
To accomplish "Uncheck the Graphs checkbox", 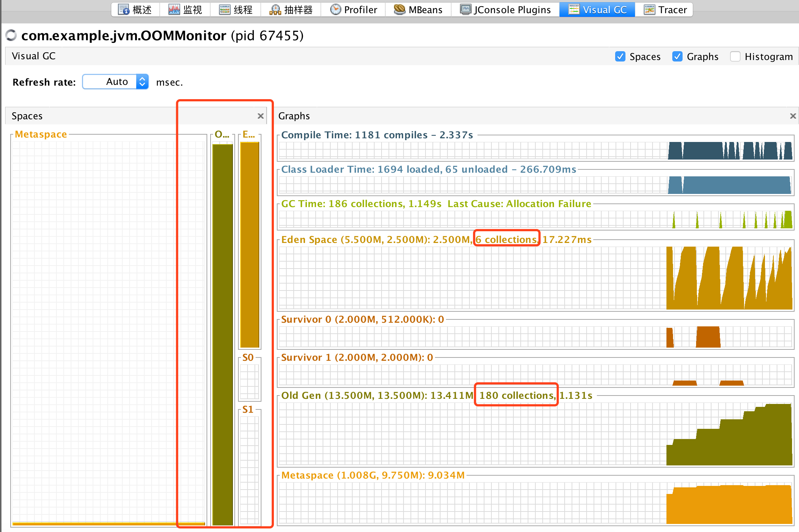I will coord(677,56).
